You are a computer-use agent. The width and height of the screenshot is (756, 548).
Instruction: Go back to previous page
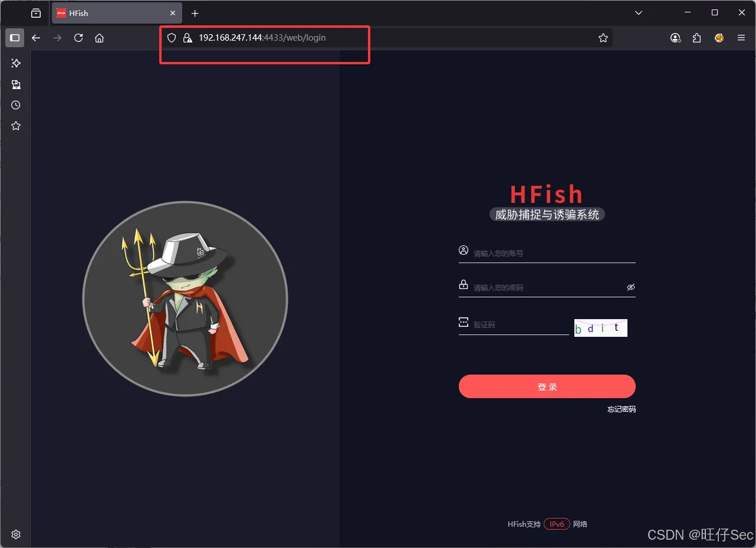(36, 38)
